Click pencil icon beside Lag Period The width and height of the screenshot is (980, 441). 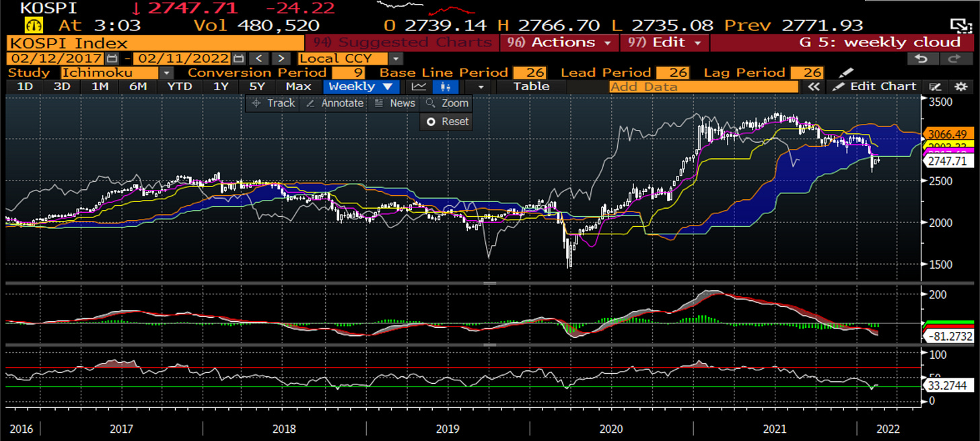click(847, 72)
